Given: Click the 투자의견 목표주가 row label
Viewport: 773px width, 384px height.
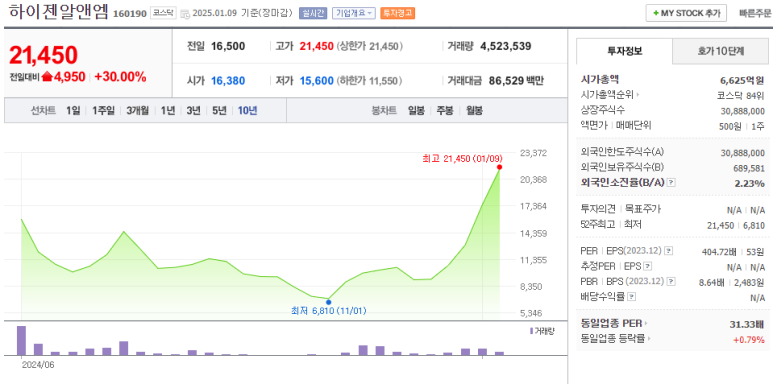Looking at the screenshot, I should coord(620,209).
